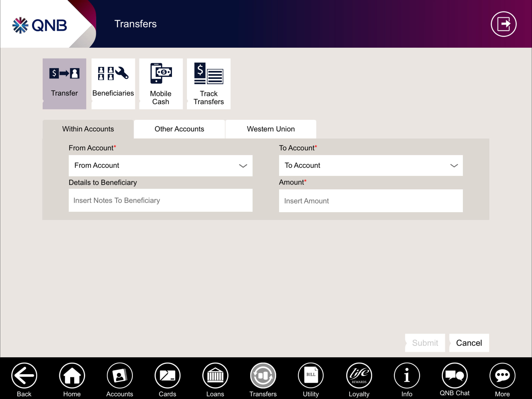
Task: Go Back using the arrow icon
Action: [24, 375]
